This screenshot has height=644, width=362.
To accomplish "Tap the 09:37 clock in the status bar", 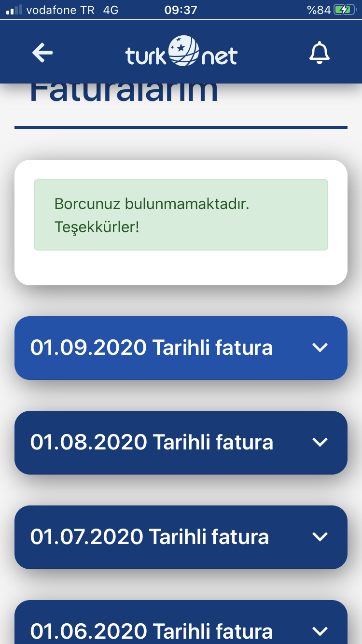I will click(181, 10).
